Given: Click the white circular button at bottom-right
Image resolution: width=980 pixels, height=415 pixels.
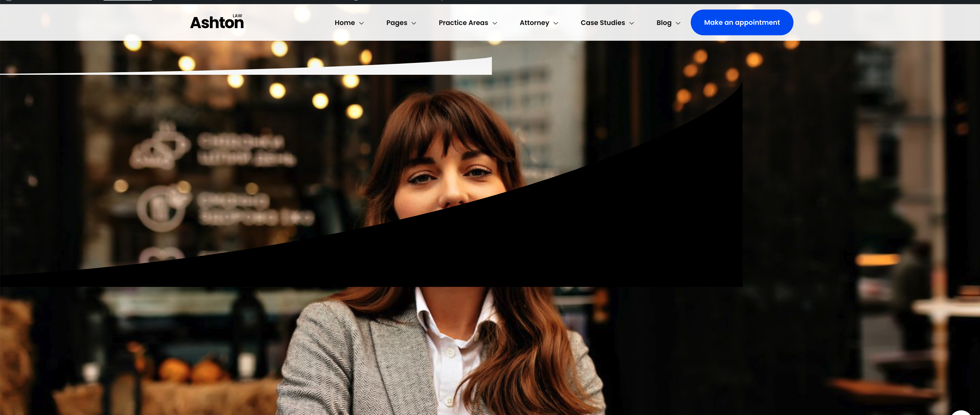Looking at the screenshot, I should [x=961, y=413].
